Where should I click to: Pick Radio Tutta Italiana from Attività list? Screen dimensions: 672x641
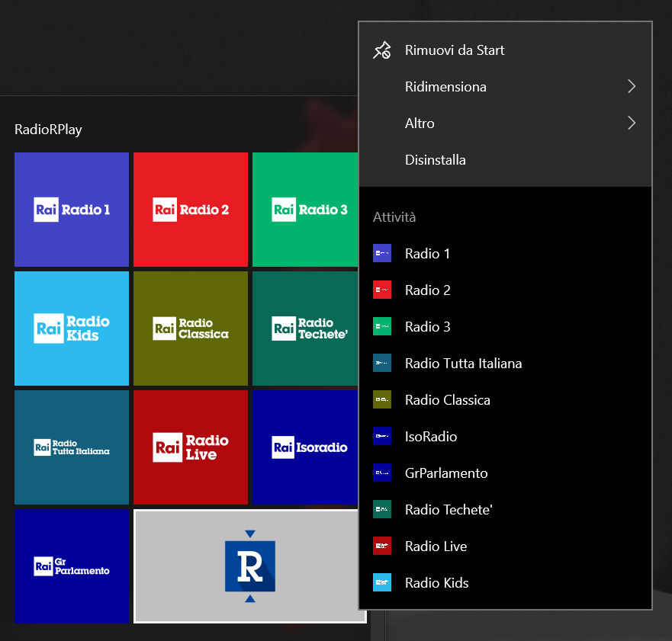click(505, 363)
